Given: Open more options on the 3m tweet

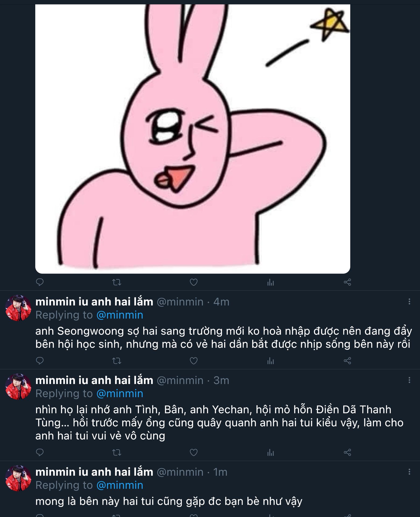Looking at the screenshot, I should pos(409,380).
